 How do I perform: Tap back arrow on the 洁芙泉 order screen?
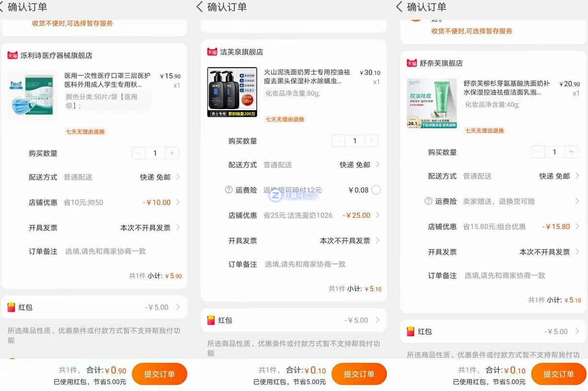tap(200, 7)
